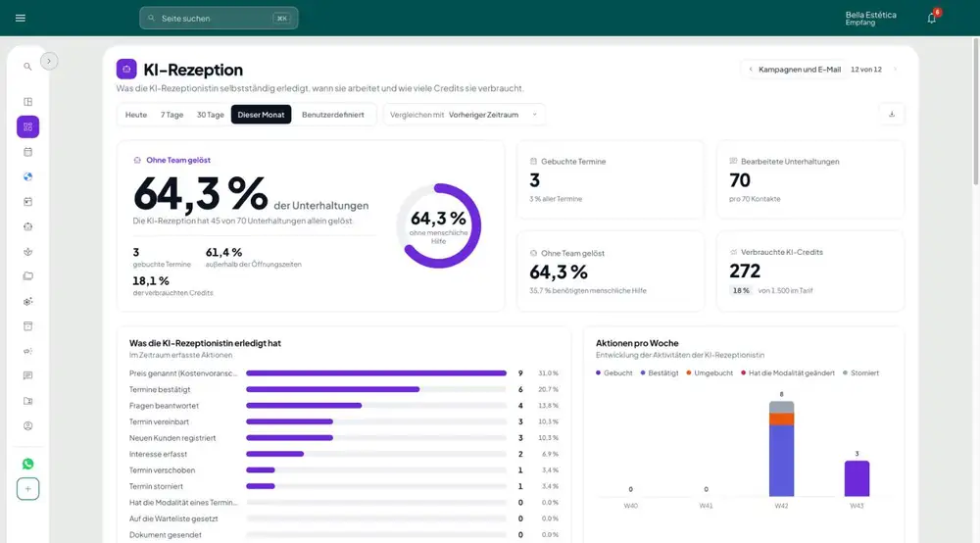Click the Kampagnen und E-Mail link

pos(800,70)
